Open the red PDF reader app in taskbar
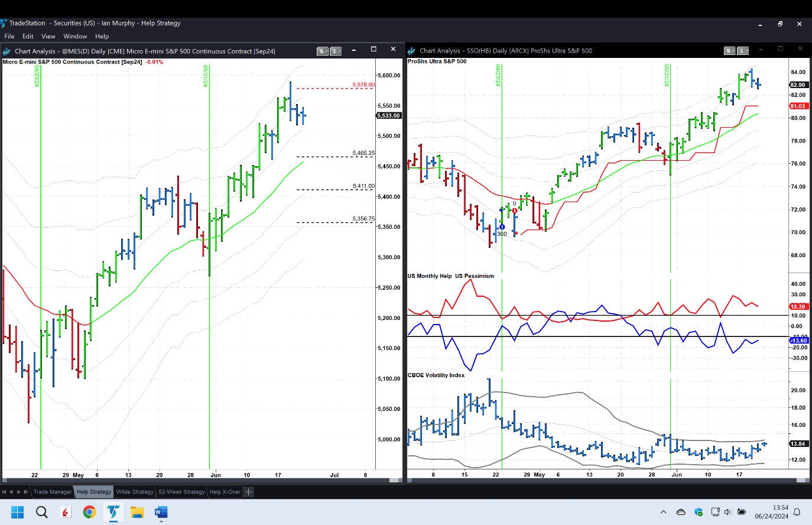812x525 pixels. coord(65,512)
